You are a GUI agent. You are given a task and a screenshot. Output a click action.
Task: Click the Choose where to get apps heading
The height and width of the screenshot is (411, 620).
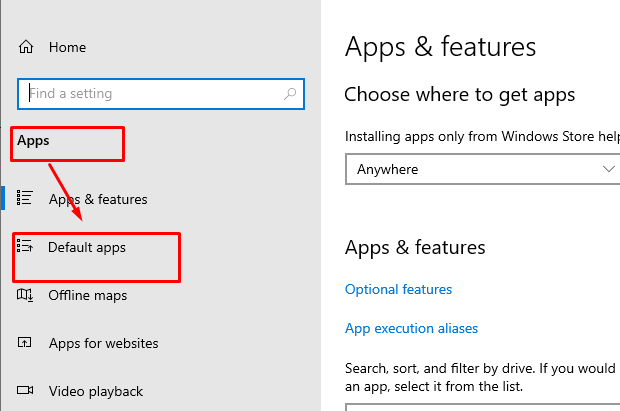click(459, 95)
